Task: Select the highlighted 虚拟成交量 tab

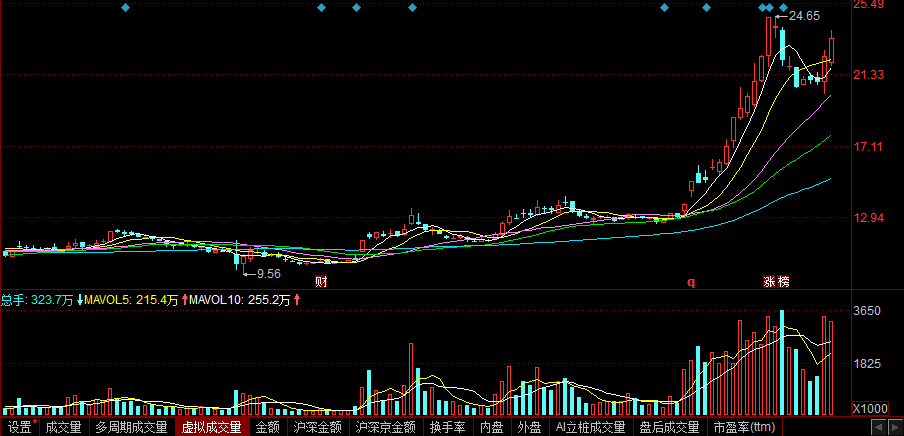Action: 212,427
